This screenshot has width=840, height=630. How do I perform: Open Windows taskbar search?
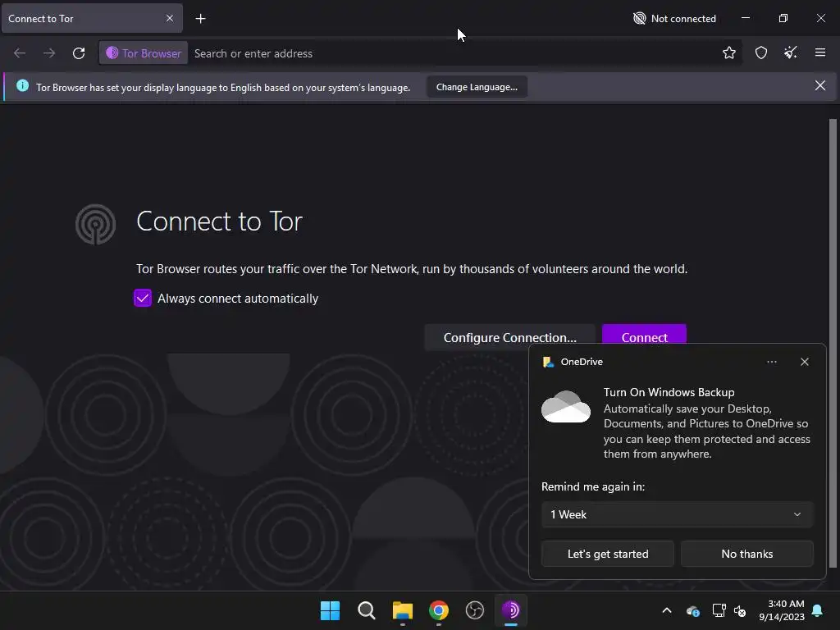click(367, 610)
